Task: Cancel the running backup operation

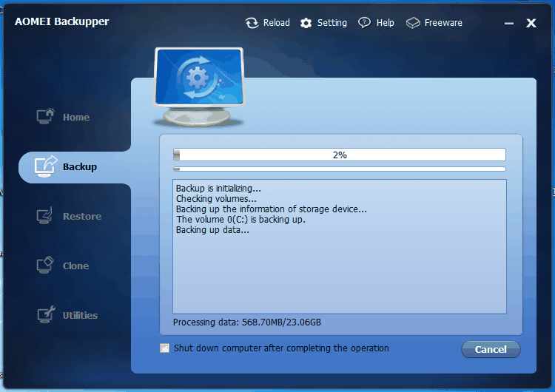Action: coord(491,349)
